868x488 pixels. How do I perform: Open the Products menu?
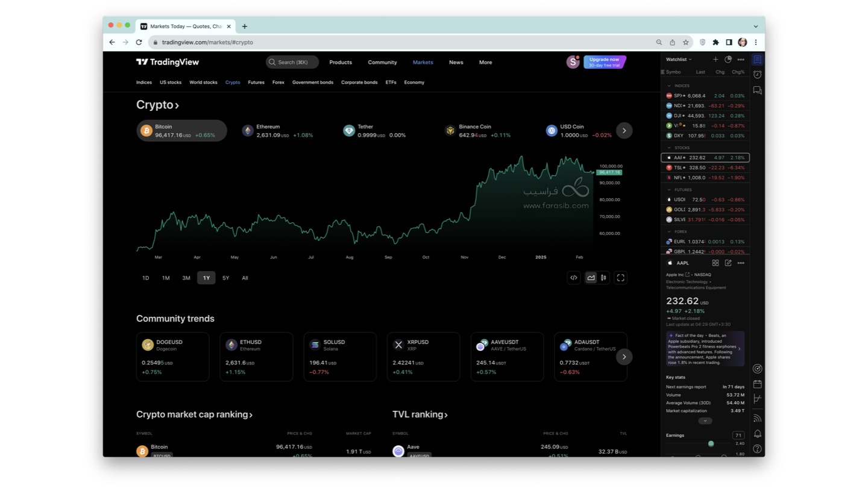coord(341,62)
